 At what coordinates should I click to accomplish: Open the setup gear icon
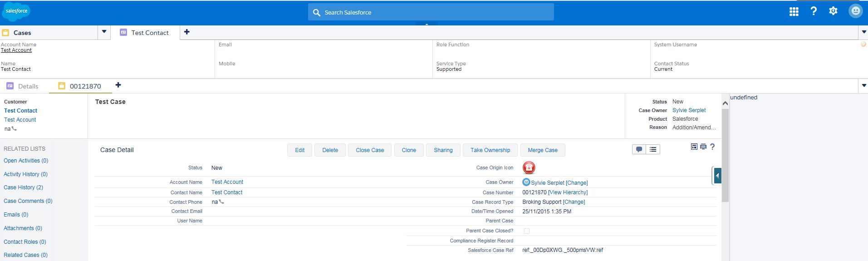[x=833, y=11]
